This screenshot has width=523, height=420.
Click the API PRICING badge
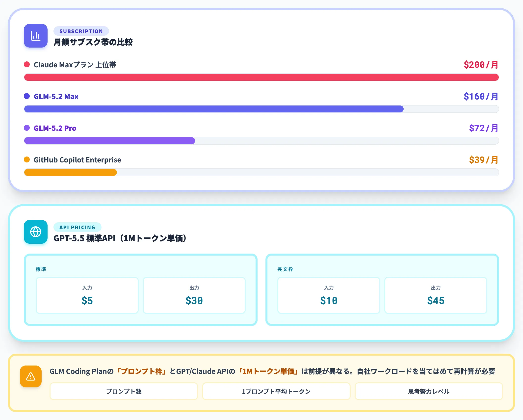coord(77,227)
